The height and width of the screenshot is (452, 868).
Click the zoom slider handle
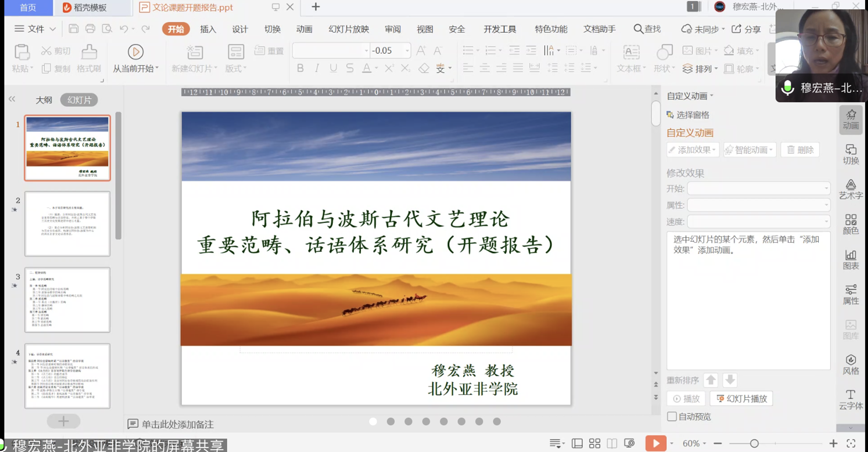[x=754, y=443]
